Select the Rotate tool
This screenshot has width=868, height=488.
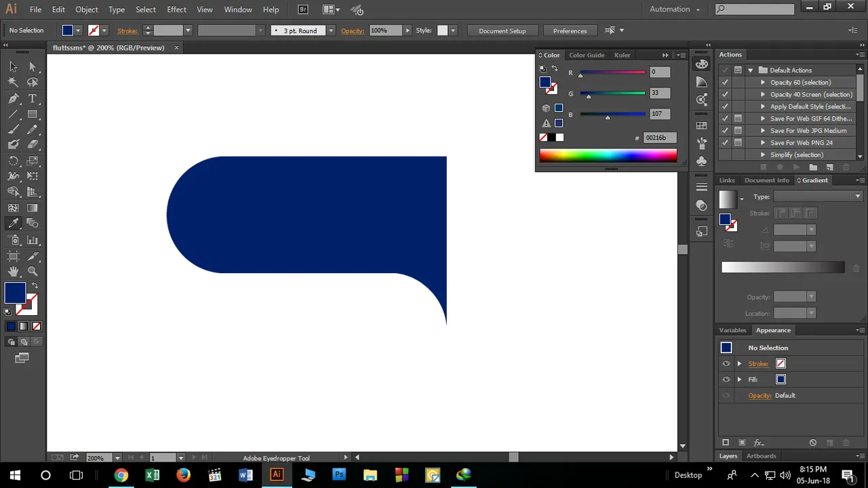click(13, 161)
